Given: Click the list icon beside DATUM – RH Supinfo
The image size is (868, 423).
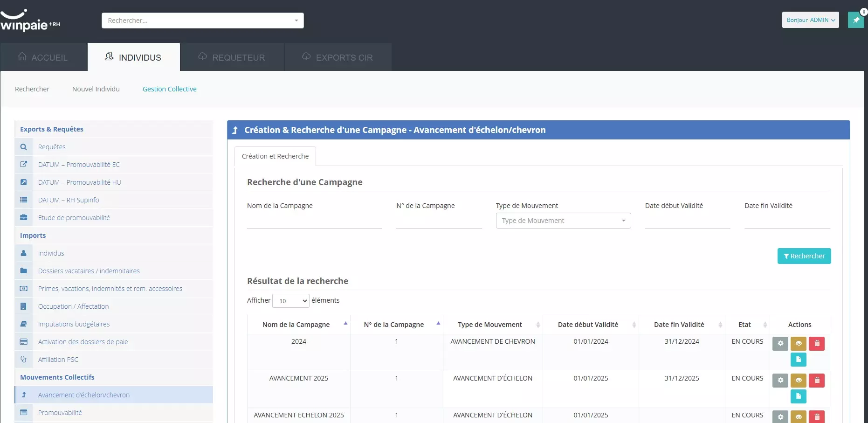Looking at the screenshot, I should click(24, 200).
